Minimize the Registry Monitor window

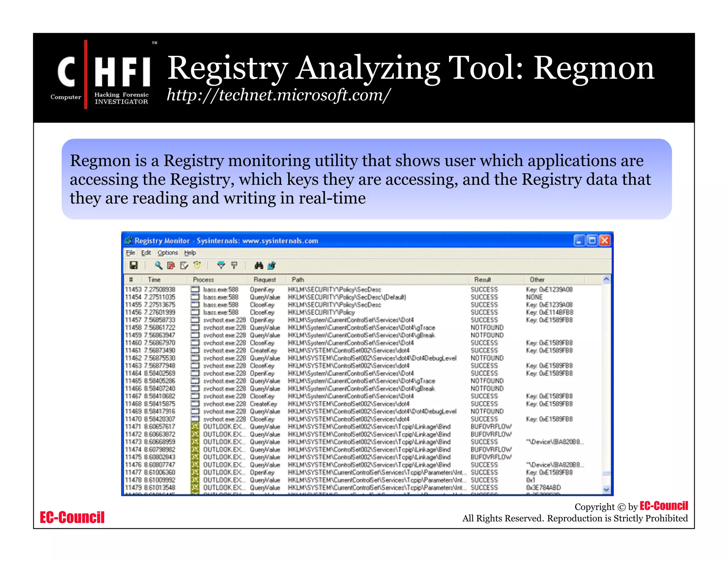[579, 241]
